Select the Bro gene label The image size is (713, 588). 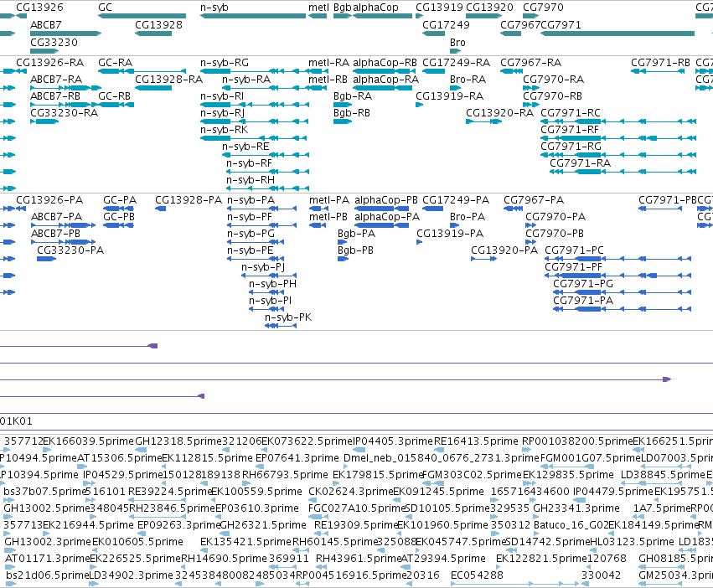click(457, 42)
